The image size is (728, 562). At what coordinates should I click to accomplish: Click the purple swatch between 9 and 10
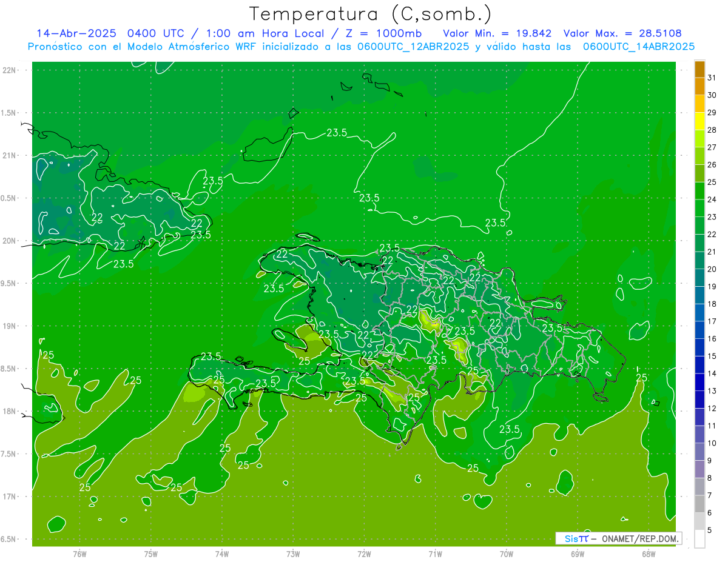click(x=699, y=452)
